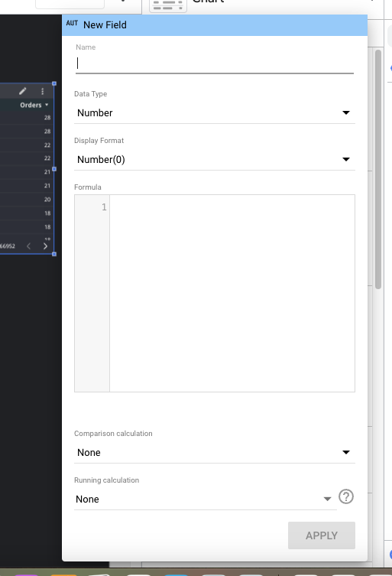Click the AUT icon in New Field header
This screenshot has height=576, width=392.
click(72, 24)
